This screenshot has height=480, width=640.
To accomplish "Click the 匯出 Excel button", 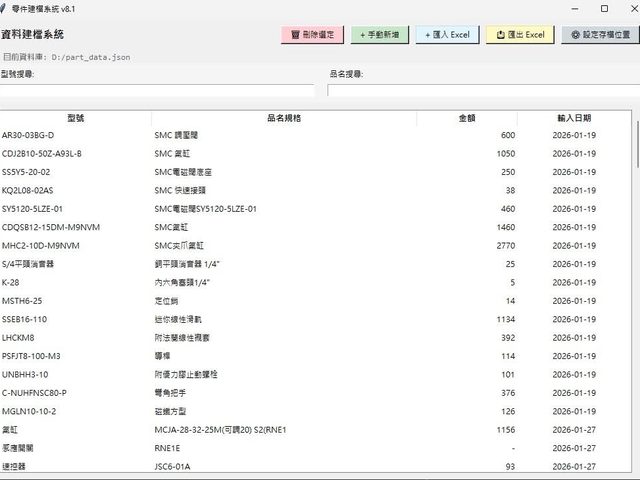I will pos(520,35).
